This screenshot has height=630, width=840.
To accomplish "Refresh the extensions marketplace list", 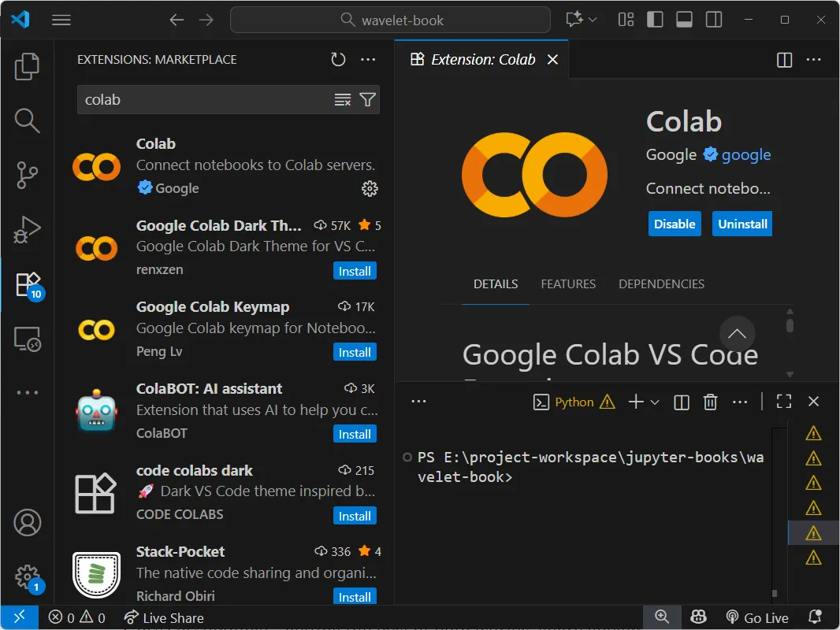I will [338, 59].
